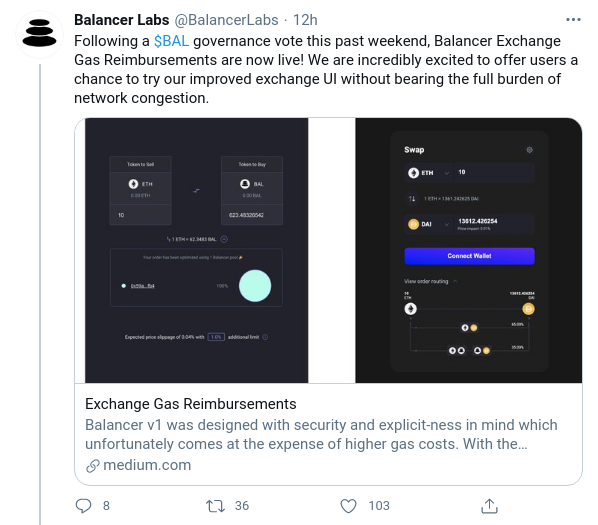The height and width of the screenshot is (525, 598).
Task: Click the Connect Wallet button
Action: (x=469, y=256)
